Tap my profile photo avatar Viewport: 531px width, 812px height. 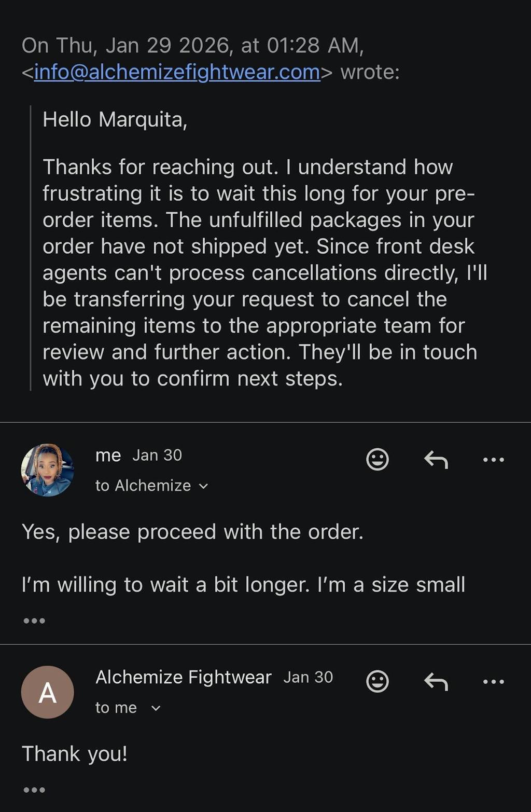click(47, 470)
